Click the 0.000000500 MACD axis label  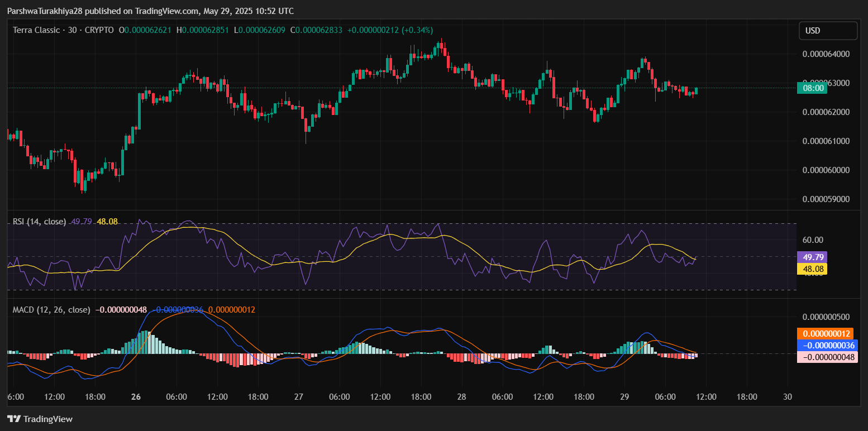[x=826, y=317]
